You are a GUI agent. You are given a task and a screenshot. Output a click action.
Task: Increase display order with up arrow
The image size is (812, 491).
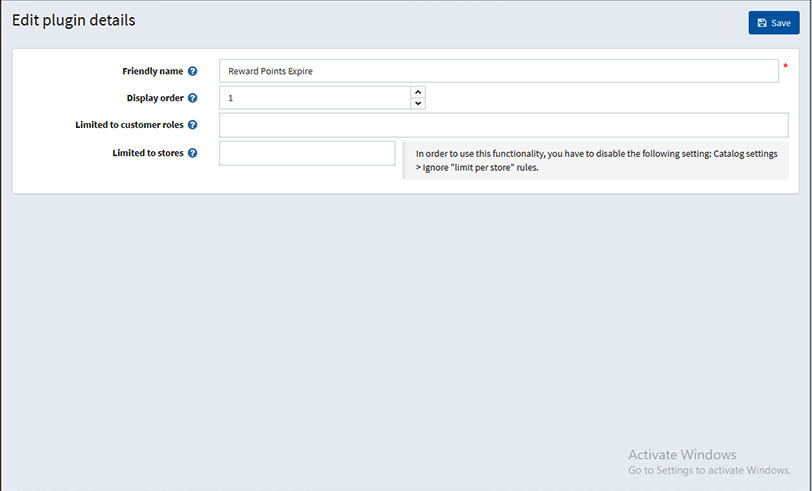(x=418, y=92)
